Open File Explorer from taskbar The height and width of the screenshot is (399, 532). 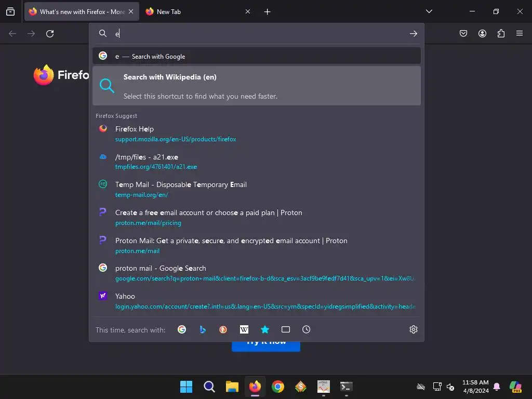[232, 387]
